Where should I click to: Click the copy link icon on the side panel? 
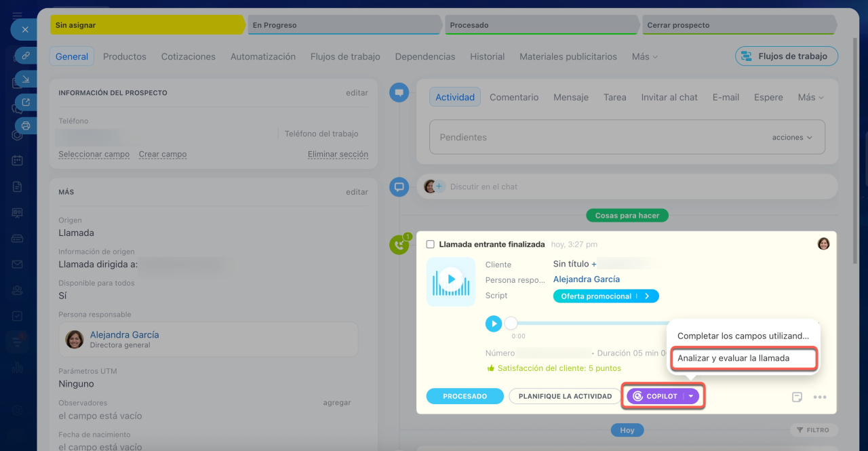pyautogui.click(x=25, y=56)
